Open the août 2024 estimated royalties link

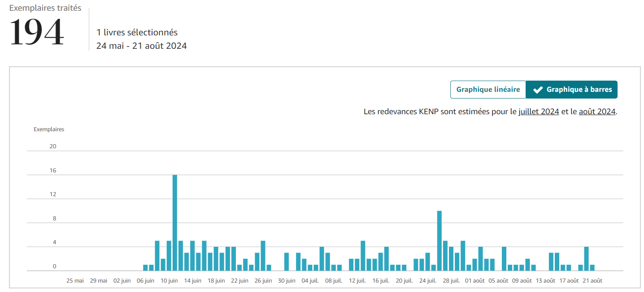point(597,112)
